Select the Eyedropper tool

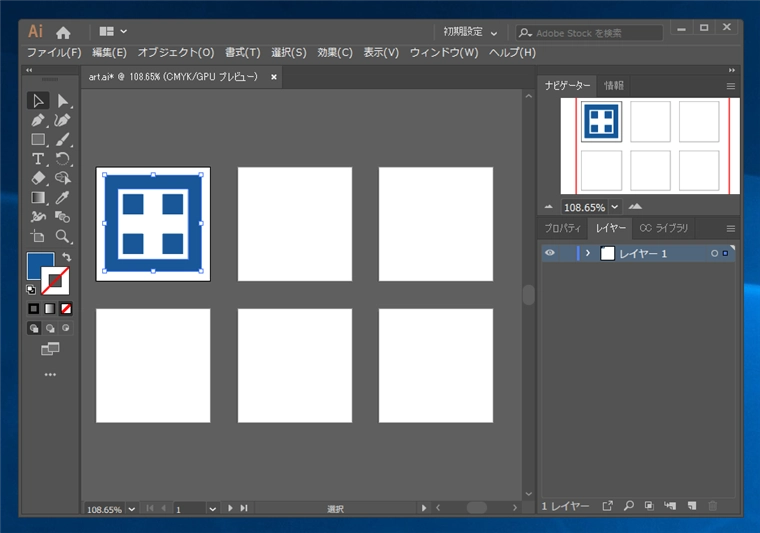(x=63, y=198)
